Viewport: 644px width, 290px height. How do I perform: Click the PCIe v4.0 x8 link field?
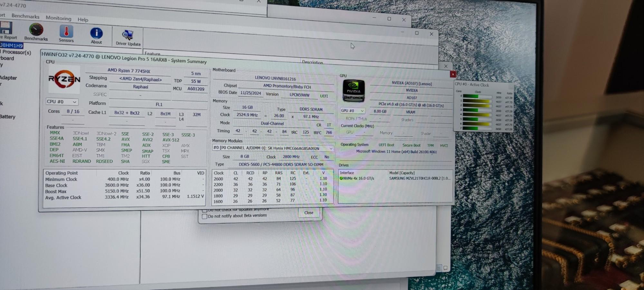pyautogui.click(x=411, y=105)
